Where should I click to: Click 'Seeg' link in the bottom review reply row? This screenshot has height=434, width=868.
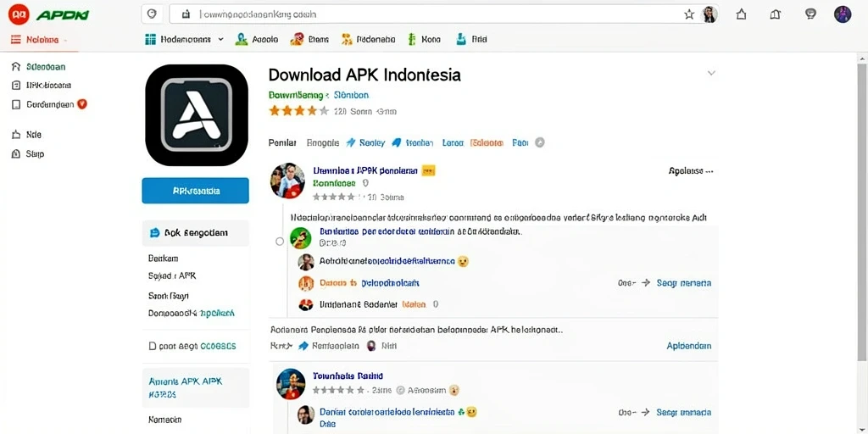coord(684,413)
